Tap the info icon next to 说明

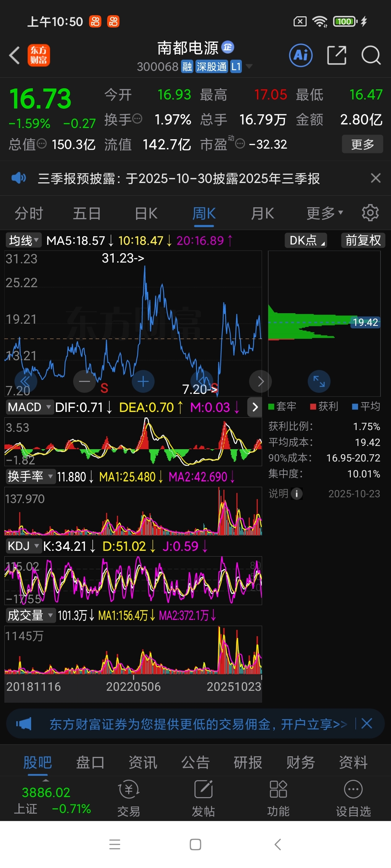click(x=297, y=494)
